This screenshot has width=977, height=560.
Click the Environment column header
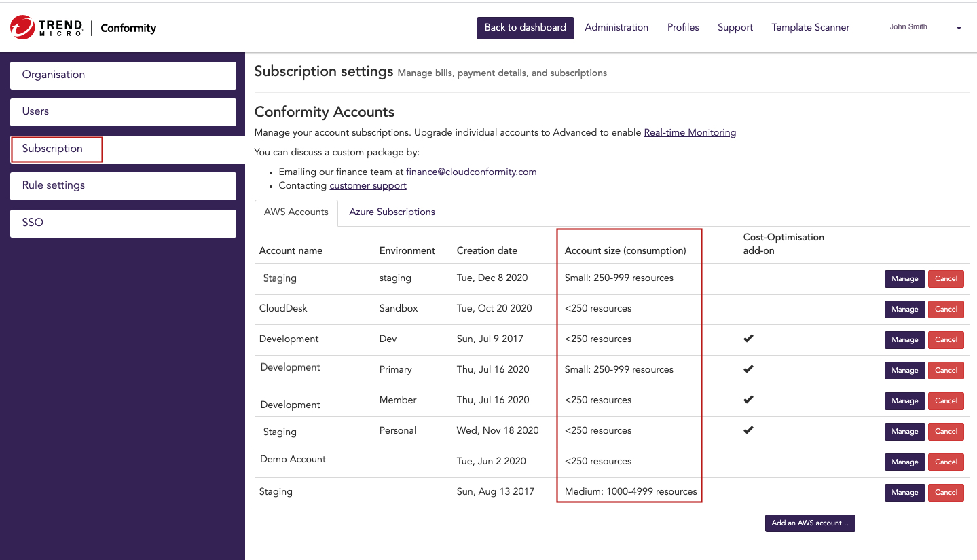pos(407,251)
